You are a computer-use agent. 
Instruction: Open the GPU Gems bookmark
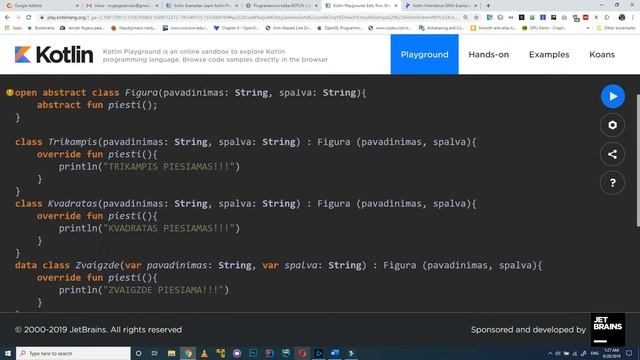click(544, 28)
